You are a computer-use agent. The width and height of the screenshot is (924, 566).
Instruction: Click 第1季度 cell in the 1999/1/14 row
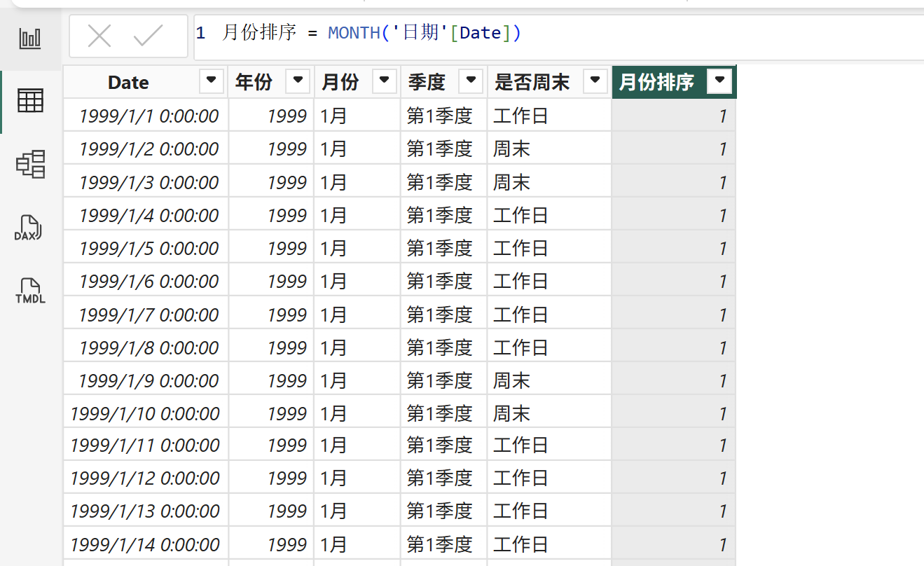pos(440,544)
